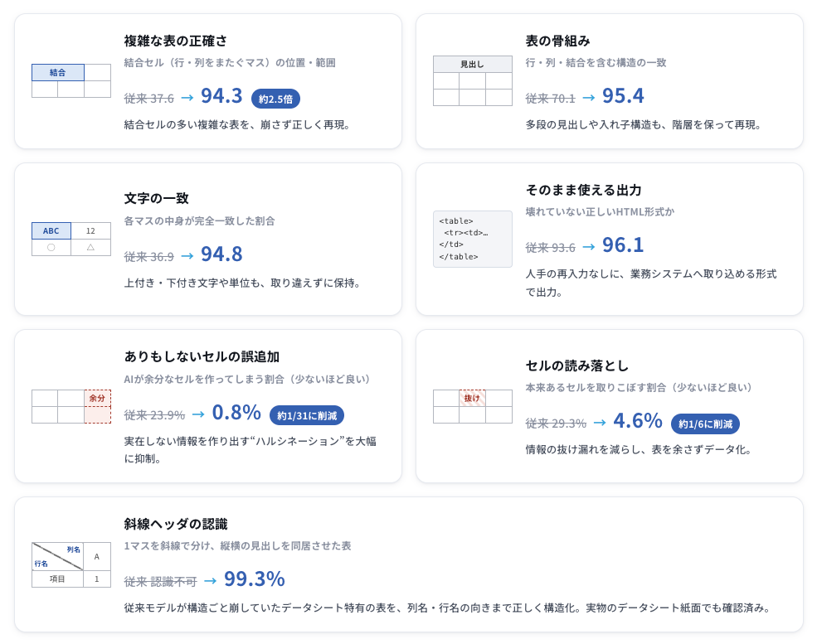Click the 99.3% score value
This screenshot has width=822, height=644.
coord(255,579)
